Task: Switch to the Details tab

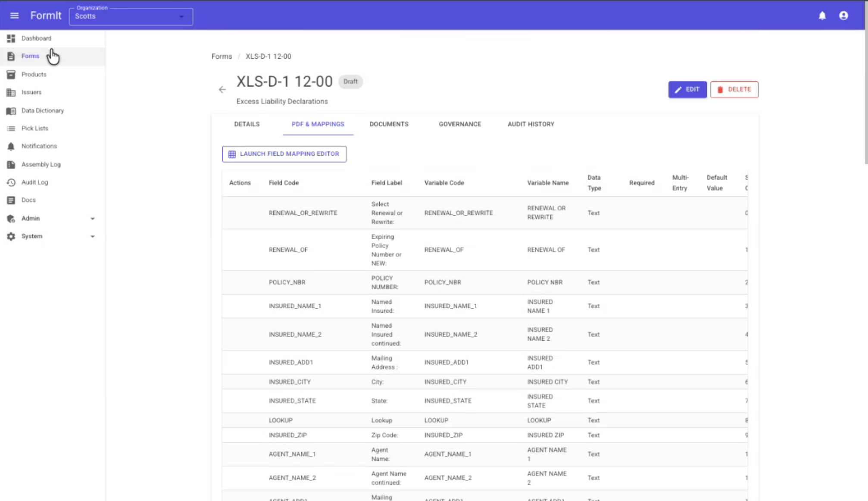Action: (247, 124)
